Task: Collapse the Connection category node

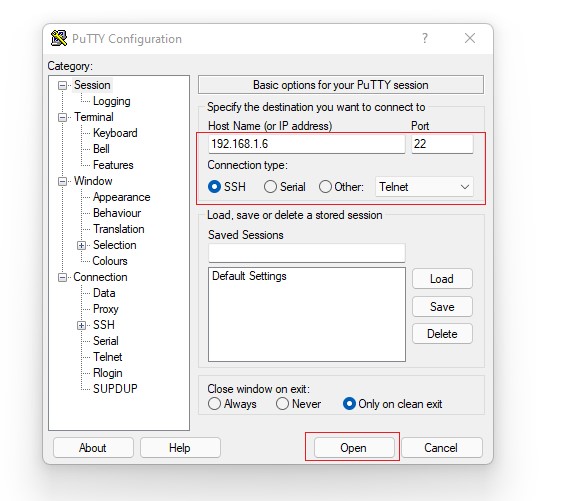Action: coord(62,278)
